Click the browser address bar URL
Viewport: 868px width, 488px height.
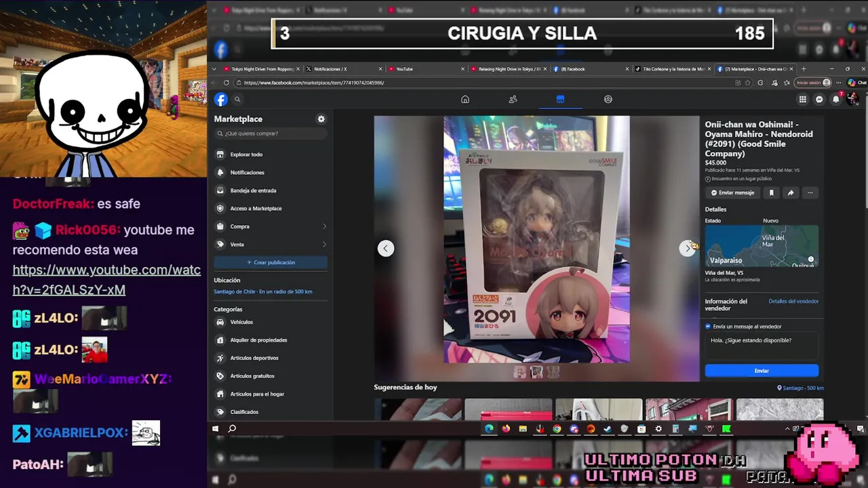click(314, 83)
